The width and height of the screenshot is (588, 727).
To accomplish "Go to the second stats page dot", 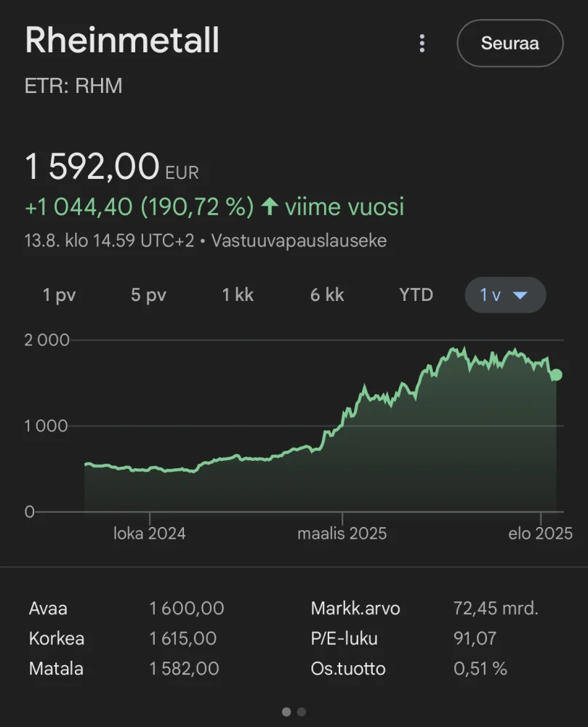I will click(x=302, y=712).
